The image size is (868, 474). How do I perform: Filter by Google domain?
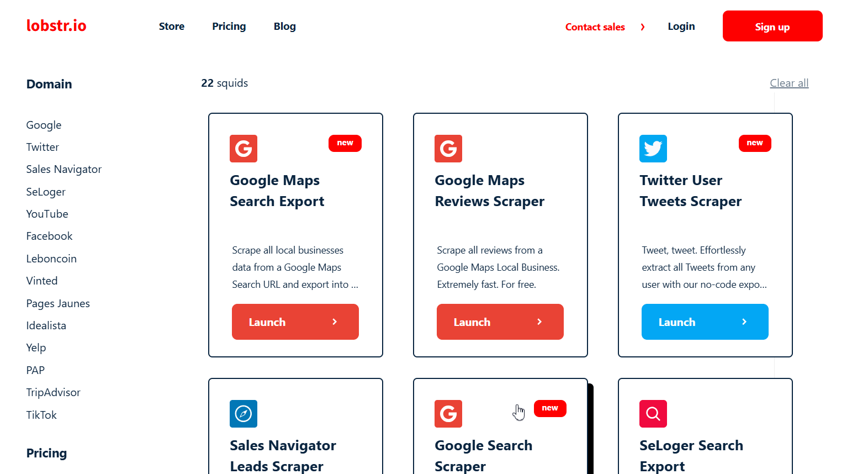tap(44, 125)
